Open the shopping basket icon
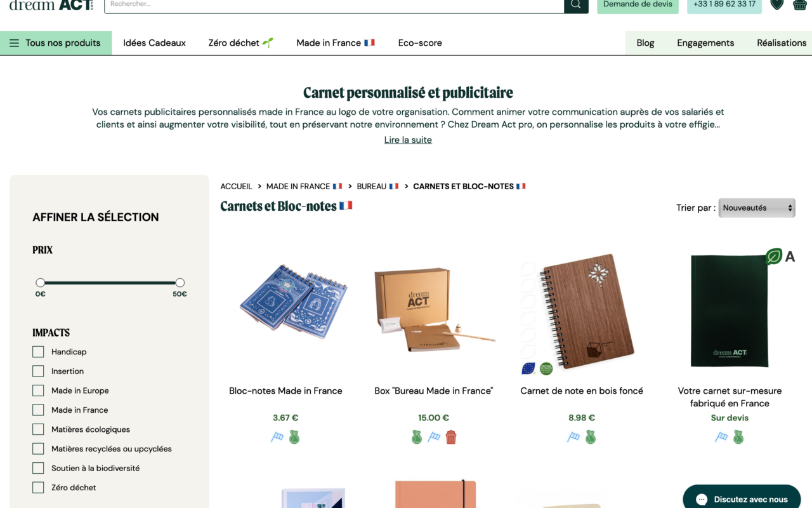The width and height of the screenshot is (812, 508). [x=798, y=4]
